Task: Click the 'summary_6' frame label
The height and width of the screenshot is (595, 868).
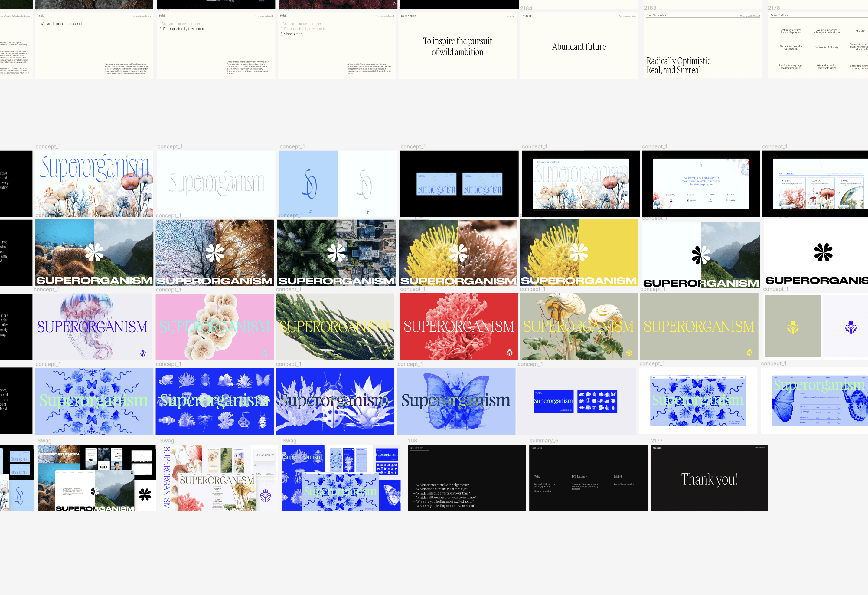Action: (x=543, y=441)
